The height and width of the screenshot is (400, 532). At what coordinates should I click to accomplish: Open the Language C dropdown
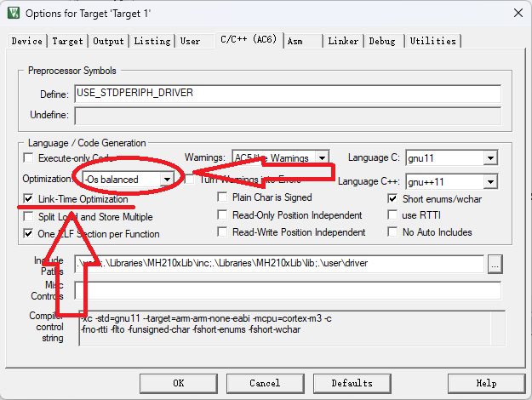click(x=490, y=157)
